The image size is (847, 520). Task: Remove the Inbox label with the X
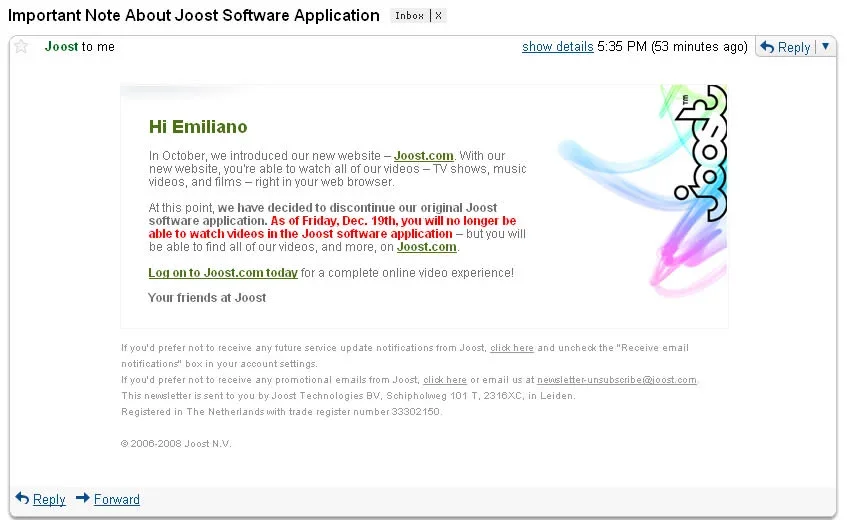click(x=439, y=16)
